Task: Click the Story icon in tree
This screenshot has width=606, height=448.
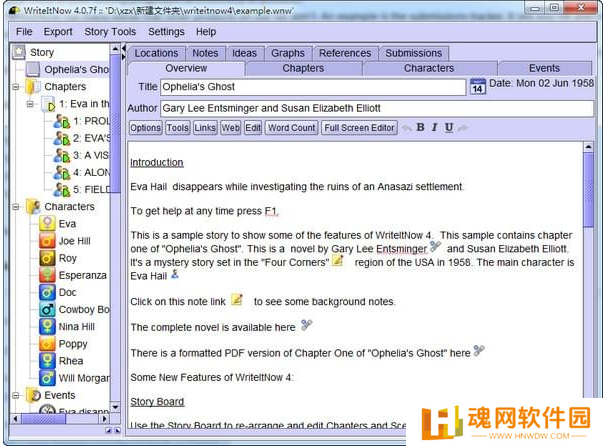Action: tap(19, 52)
